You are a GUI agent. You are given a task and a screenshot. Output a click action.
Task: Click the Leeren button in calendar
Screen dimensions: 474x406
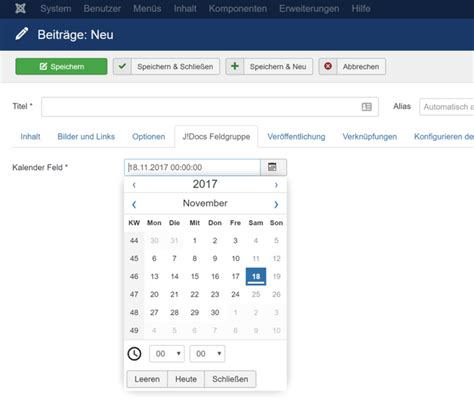(x=147, y=379)
